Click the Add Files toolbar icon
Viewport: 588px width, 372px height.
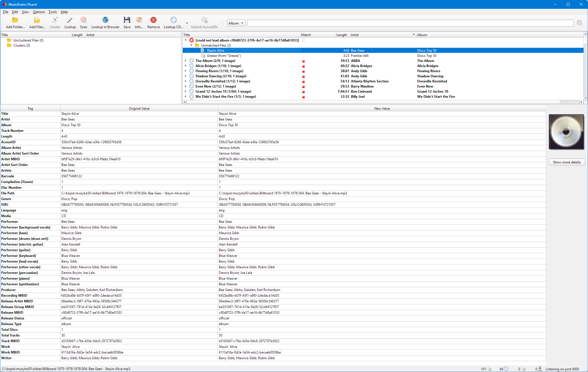(x=37, y=20)
